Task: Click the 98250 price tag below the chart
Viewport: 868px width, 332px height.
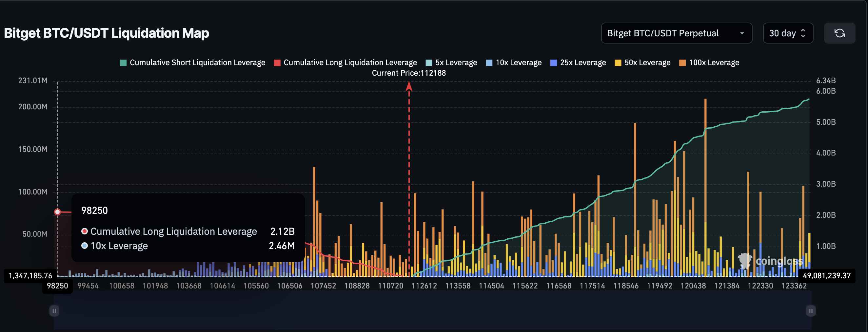Action: pos(57,285)
